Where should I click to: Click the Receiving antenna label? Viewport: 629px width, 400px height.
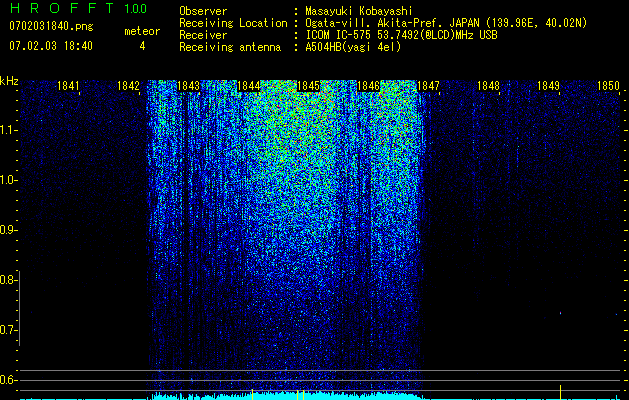pyautogui.click(x=230, y=47)
